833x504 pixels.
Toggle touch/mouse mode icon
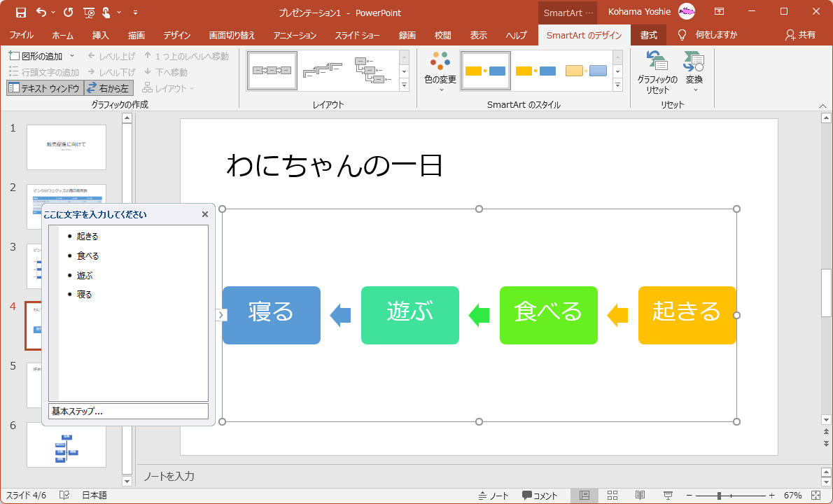point(106,12)
